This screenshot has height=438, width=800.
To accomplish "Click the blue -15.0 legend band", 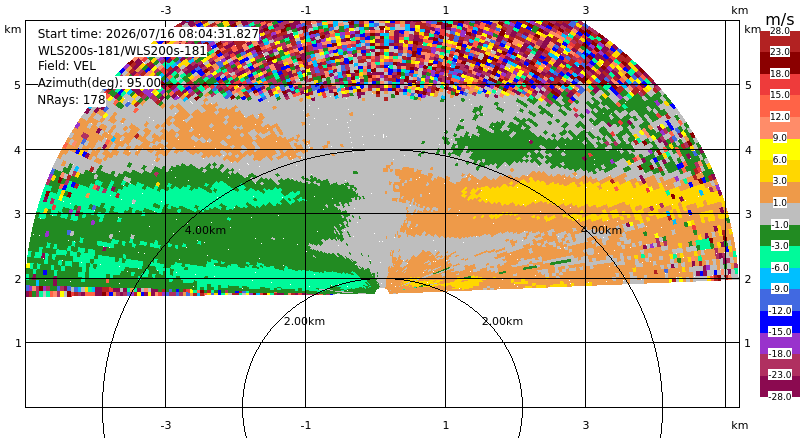I will pos(780,322).
